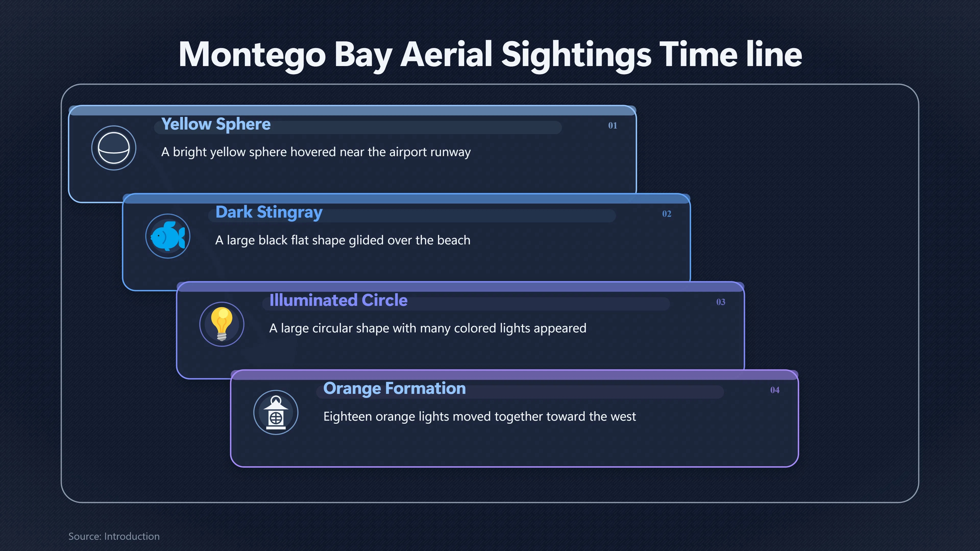Viewport: 980px width, 551px height.
Task: Select the Illuminated Circle heading
Action: pyautogui.click(x=338, y=300)
